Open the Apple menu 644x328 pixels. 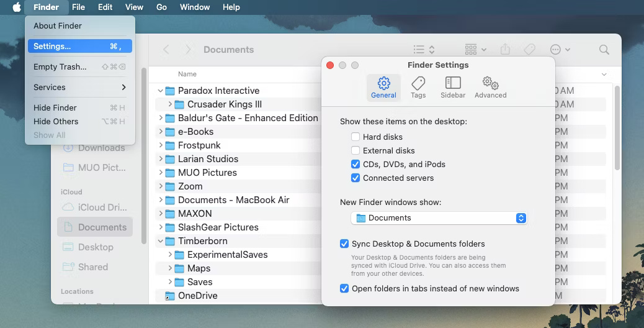point(16,7)
